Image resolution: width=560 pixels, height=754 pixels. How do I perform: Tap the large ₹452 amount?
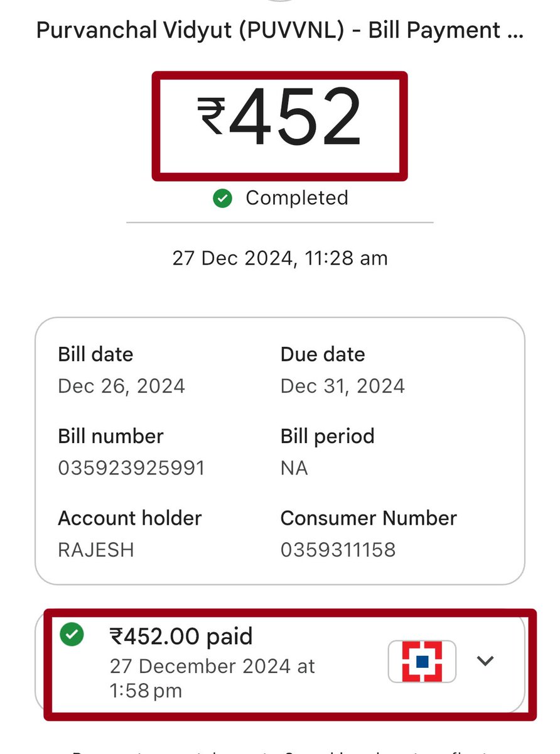click(x=279, y=117)
